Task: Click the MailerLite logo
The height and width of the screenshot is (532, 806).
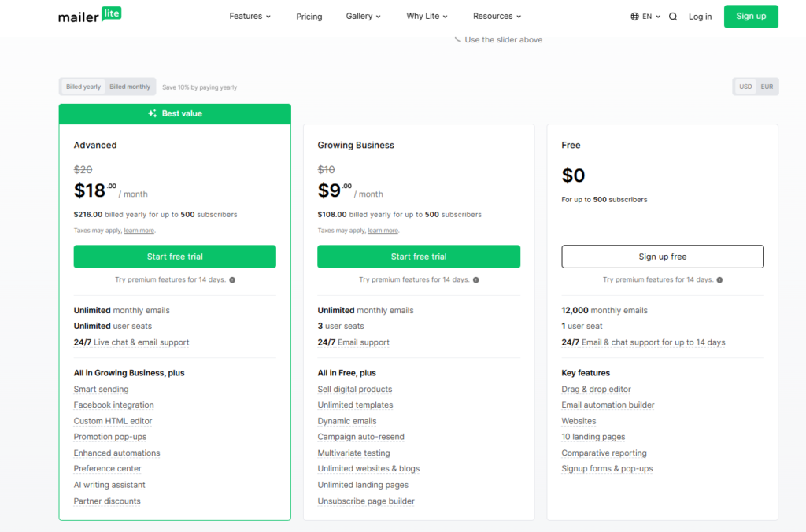Action: pos(90,16)
